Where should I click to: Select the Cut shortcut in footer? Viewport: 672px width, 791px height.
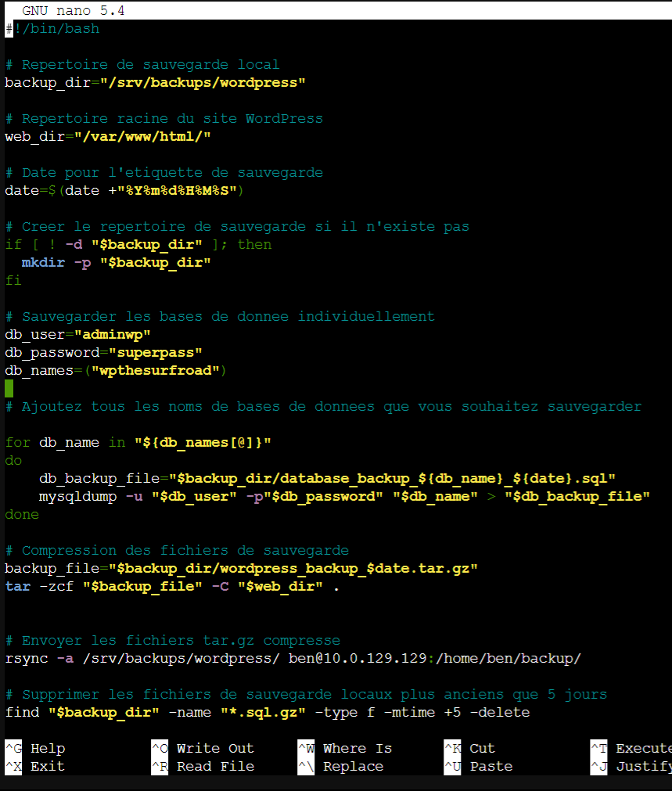(482, 749)
